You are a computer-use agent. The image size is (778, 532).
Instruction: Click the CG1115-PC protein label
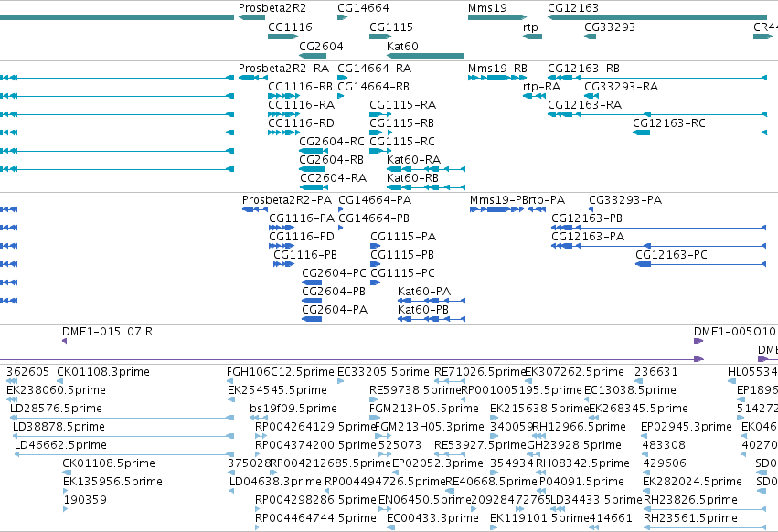(403, 273)
